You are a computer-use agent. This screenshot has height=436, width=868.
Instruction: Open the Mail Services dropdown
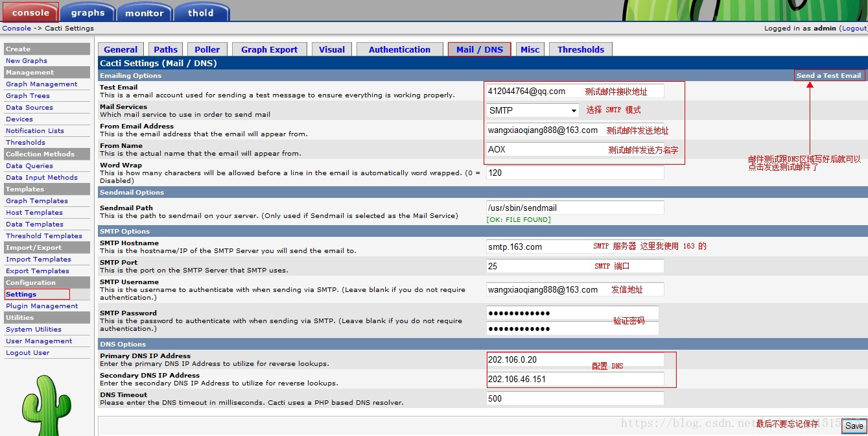533,110
